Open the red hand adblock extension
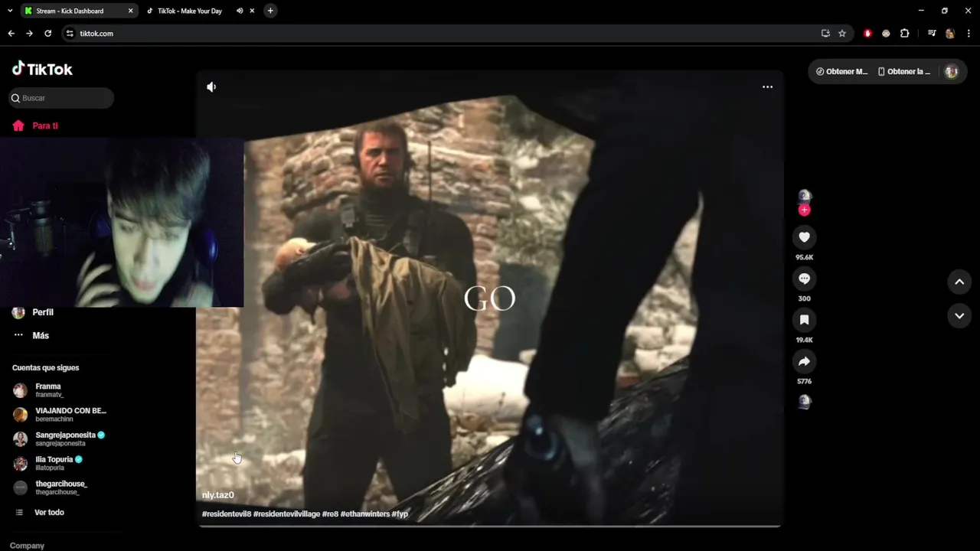980x551 pixels. 867,34
